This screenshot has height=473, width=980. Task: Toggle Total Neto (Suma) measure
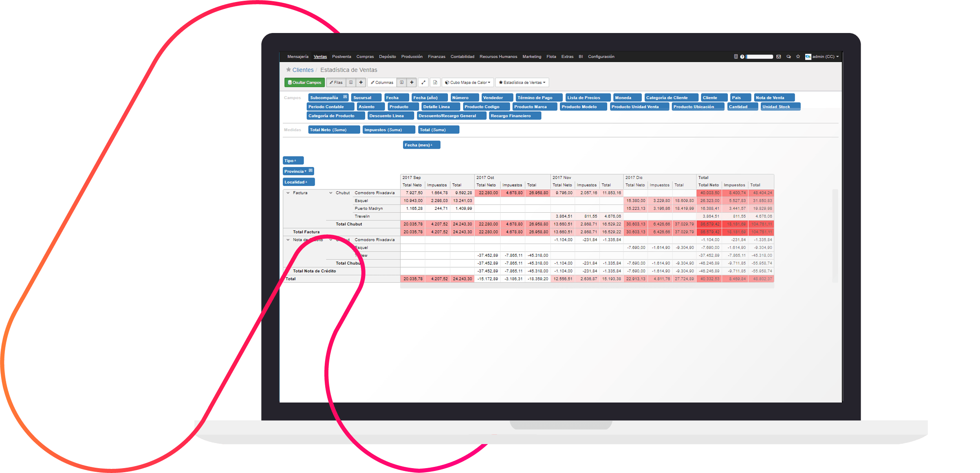(334, 130)
